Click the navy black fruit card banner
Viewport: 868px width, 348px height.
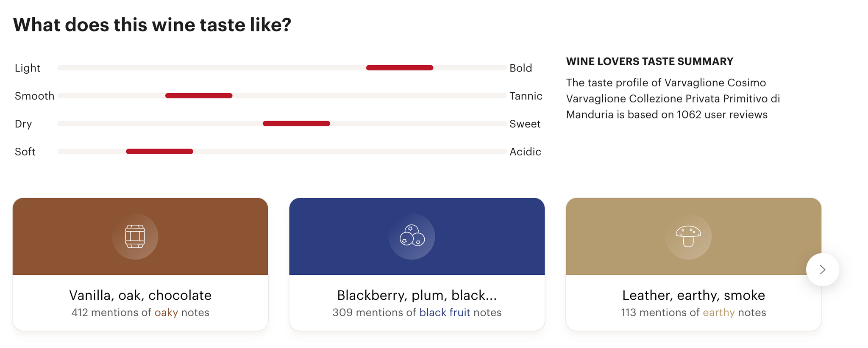417,236
